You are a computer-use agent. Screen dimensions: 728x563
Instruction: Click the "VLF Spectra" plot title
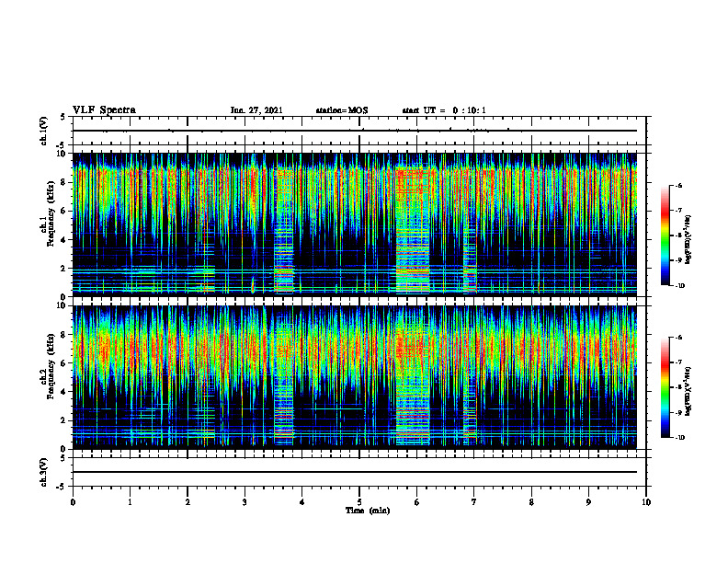click(104, 110)
